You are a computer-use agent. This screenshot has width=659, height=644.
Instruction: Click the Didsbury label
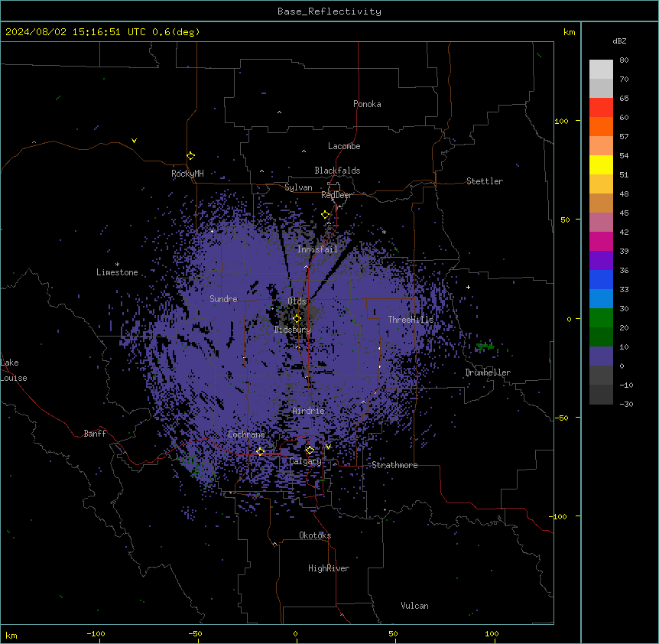[x=293, y=330]
